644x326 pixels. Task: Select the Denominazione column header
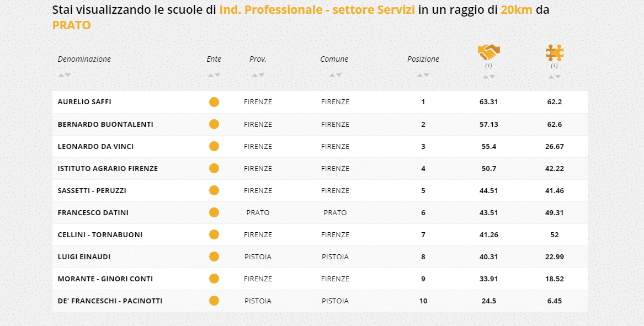(84, 59)
